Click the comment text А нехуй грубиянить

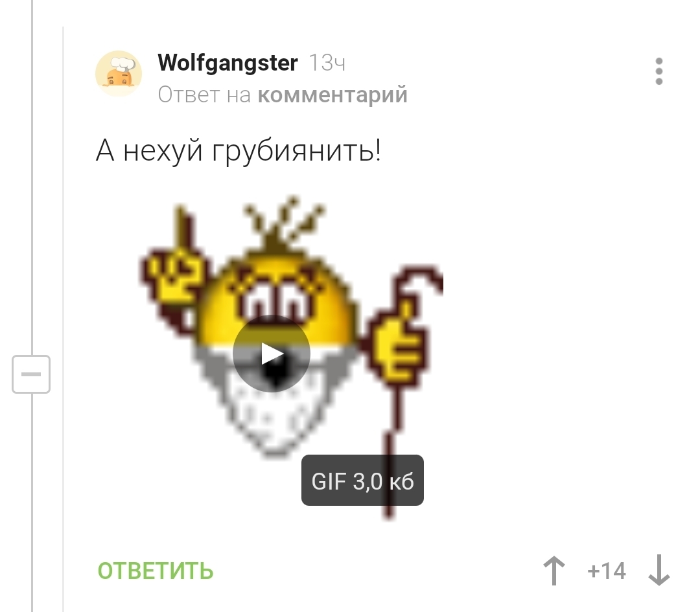tap(239, 150)
